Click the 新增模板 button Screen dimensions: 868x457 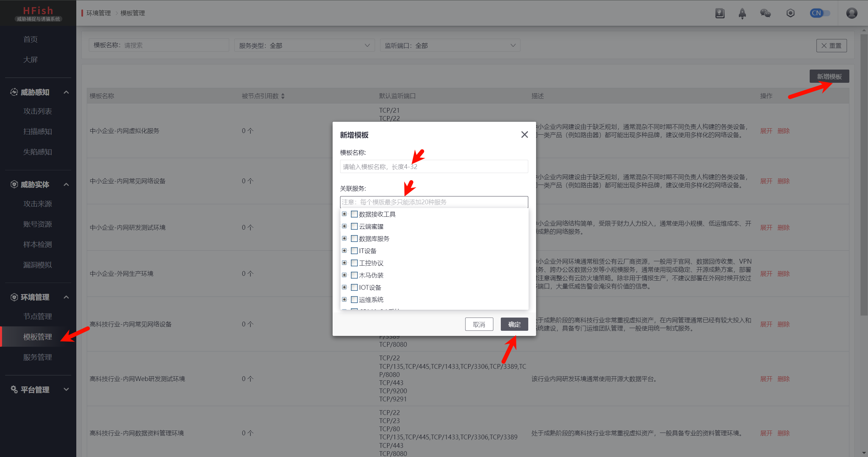(829, 76)
